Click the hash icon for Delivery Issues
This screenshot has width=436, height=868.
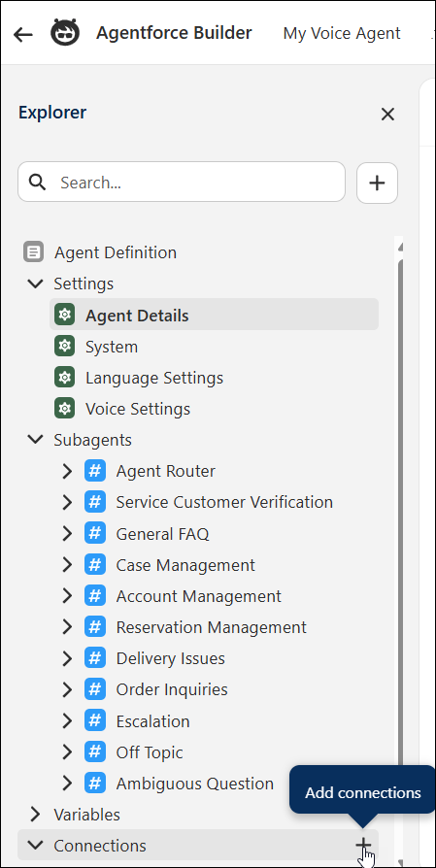(95, 658)
